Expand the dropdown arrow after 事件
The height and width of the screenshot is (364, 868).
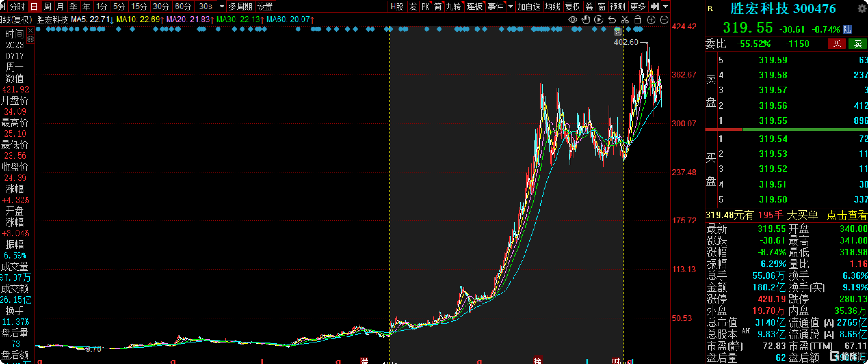tap(510, 7)
